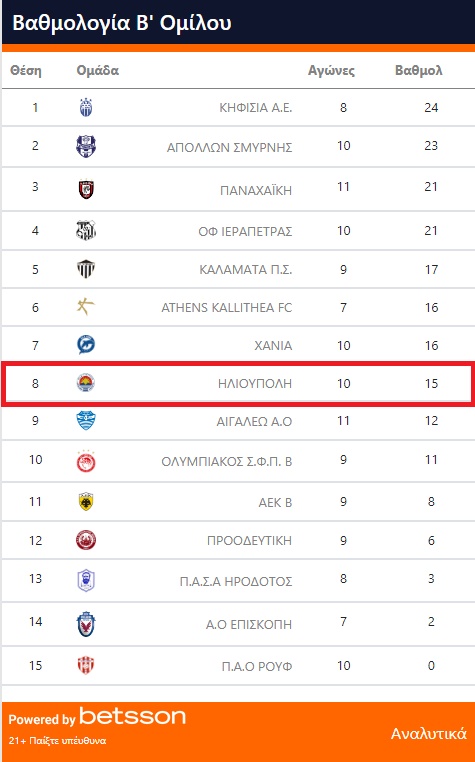Click the ΚΑΛΑΜΑΤΑ Π.Σ. striped shield logo

pyautogui.click(x=86, y=269)
